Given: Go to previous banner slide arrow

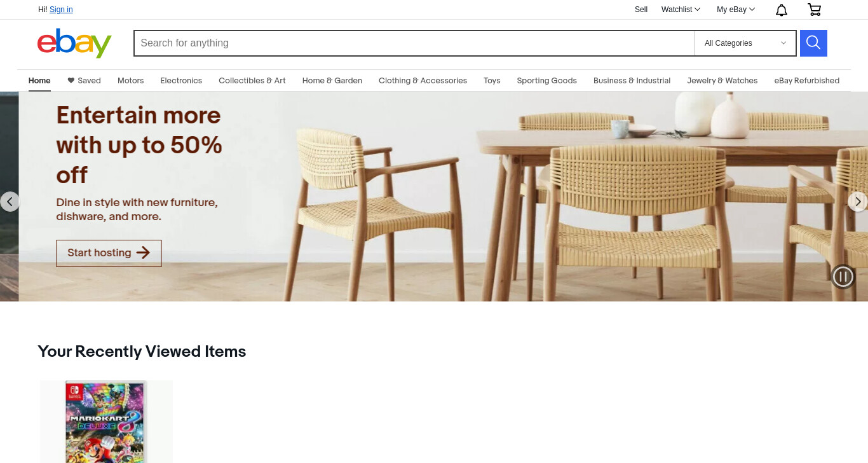Looking at the screenshot, I should pos(10,202).
